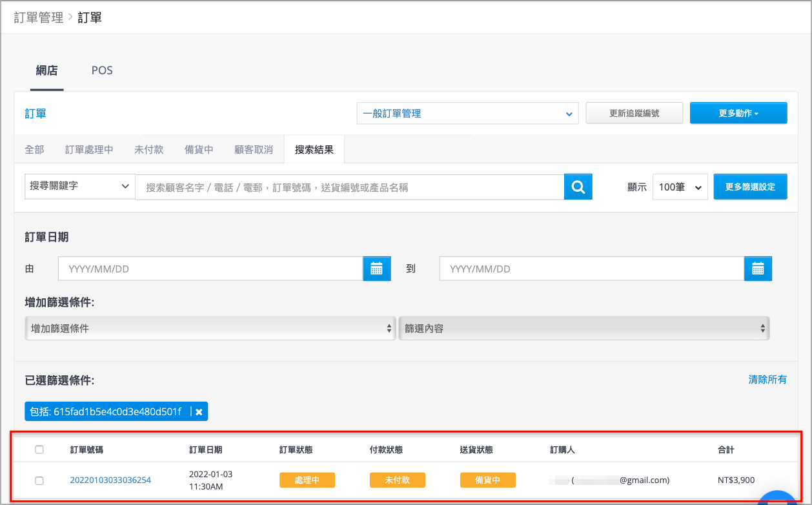Click the 清除所有 link

coord(767,380)
